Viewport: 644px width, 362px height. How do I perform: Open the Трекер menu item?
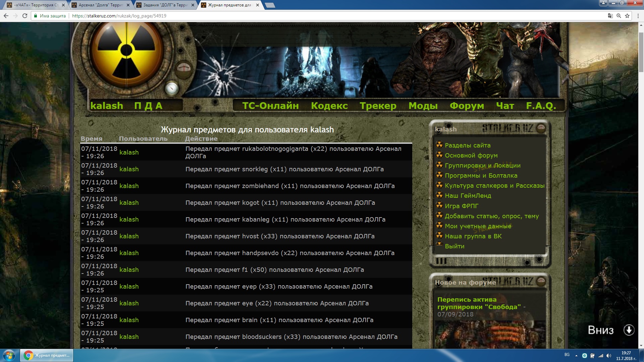378,106
